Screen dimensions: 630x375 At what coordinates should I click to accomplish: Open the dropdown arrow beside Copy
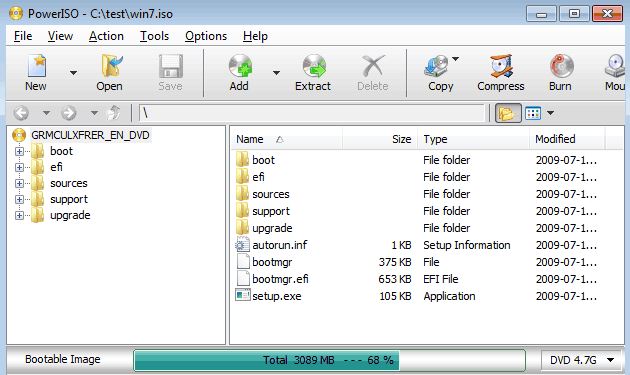click(x=455, y=59)
